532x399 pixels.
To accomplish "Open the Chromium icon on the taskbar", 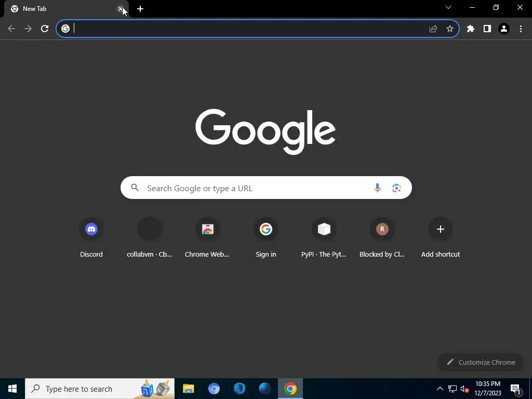I will point(214,389).
